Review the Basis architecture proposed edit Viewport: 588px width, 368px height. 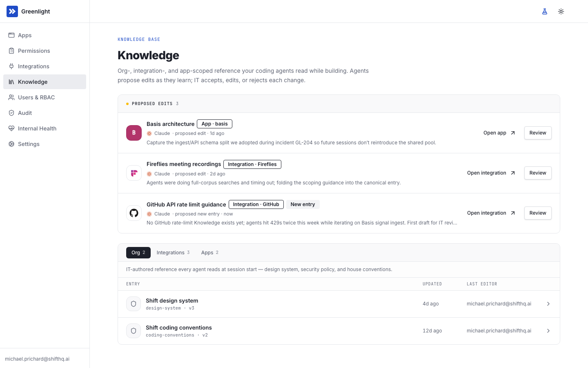[x=538, y=133]
